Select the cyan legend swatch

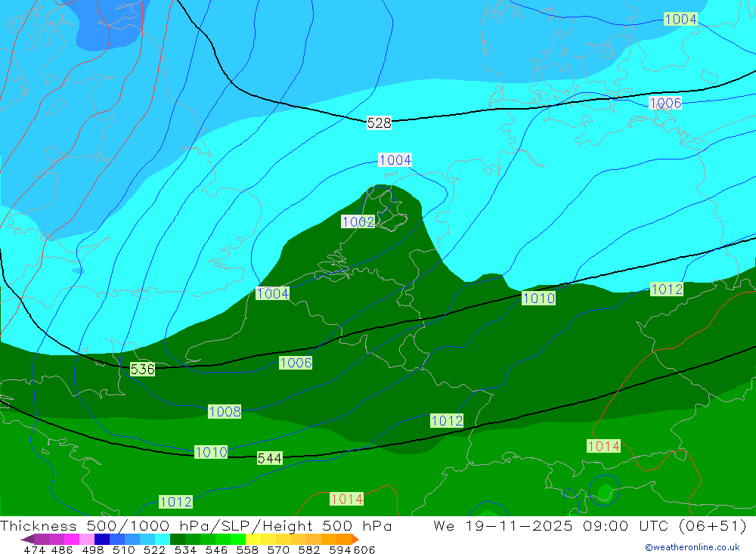click(x=163, y=539)
